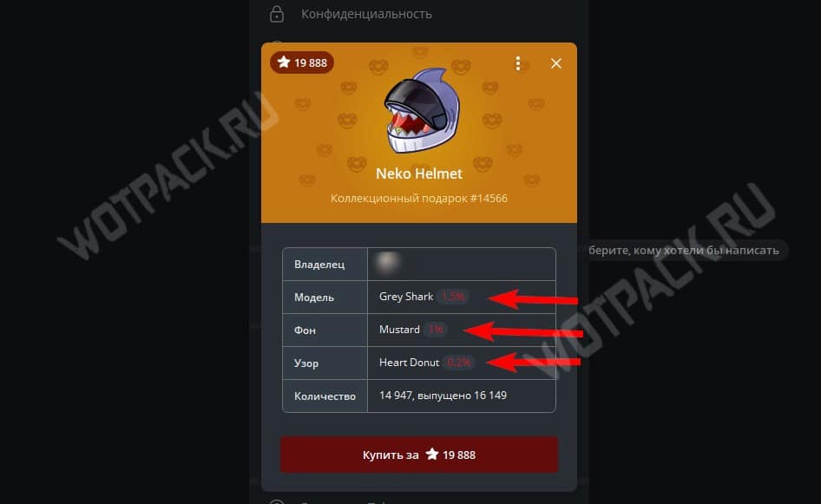Click the 19 888 stars price badge
821x504 pixels.
click(302, 62)
